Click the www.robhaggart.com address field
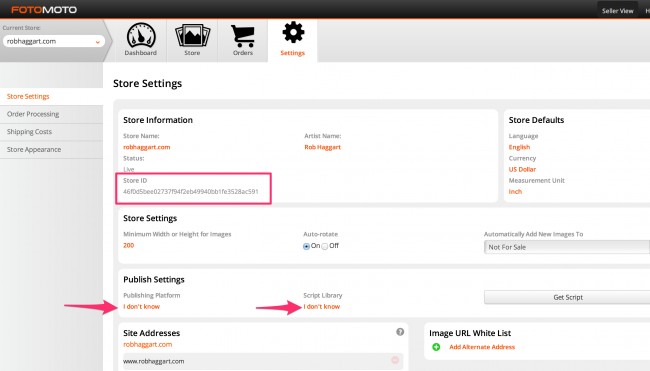 [263, 361]
